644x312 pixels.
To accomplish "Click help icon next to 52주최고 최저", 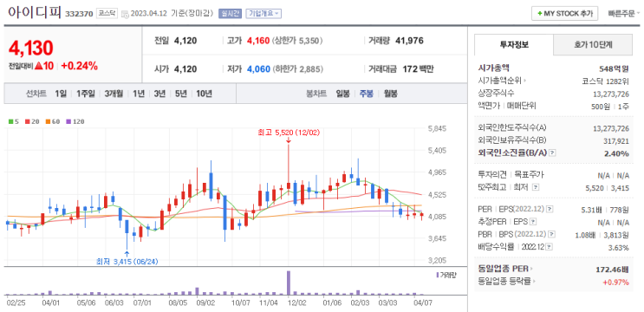I will 535,187.
